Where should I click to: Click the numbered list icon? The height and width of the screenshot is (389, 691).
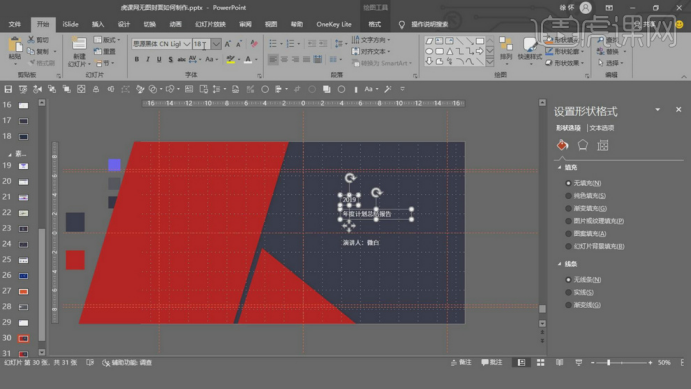coord(290,44)
